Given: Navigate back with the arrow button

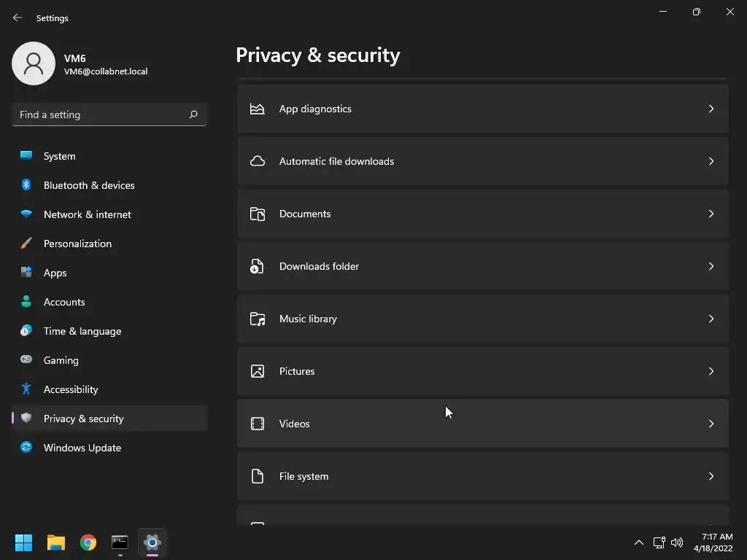Looking at the screenshot, I should (18, 17).
